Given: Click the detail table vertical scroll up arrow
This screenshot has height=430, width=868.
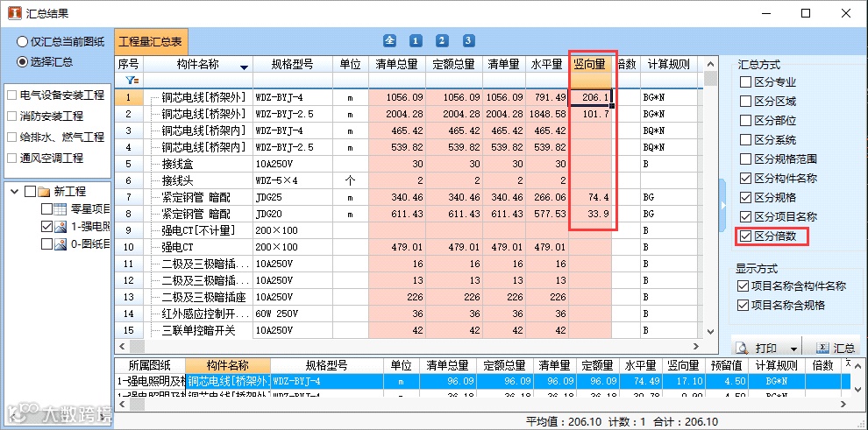Looking at the screenshot, I should [x=857, y=365].
